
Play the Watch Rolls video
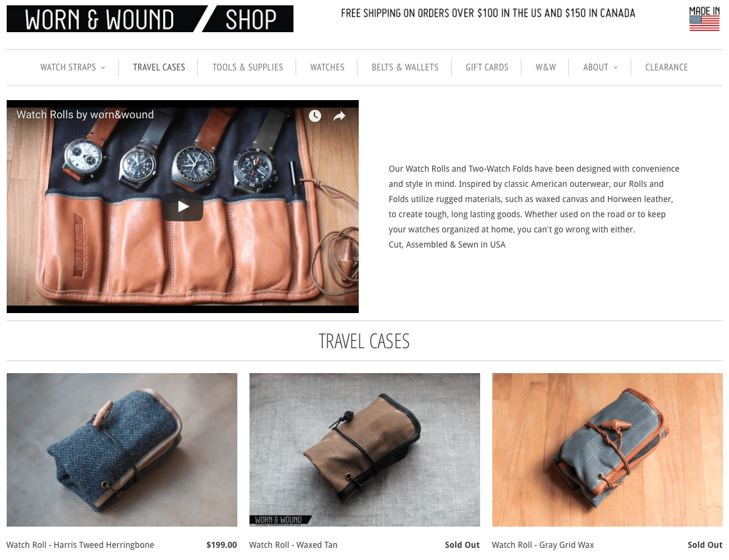[183, 207]
